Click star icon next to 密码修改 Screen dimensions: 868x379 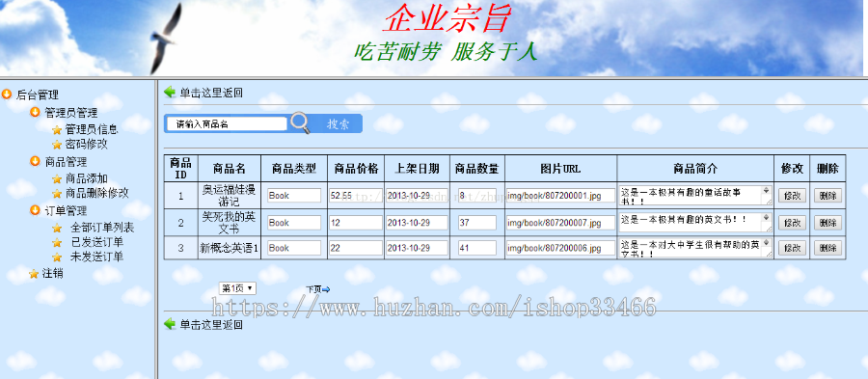(57, 145)
